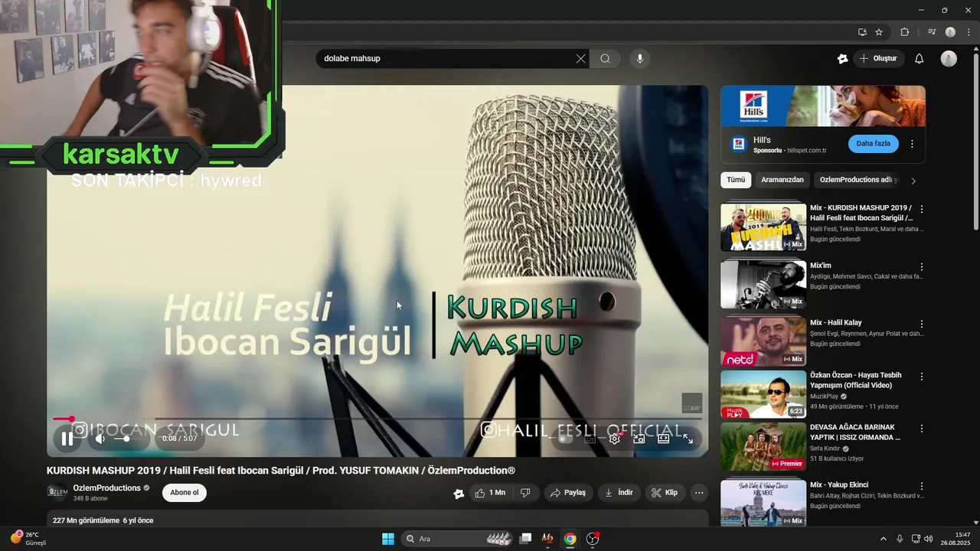Open options for Mix - Yakup Ekinci
The height and width of the screenshot is (551, 980).
[x=922, y=486]
